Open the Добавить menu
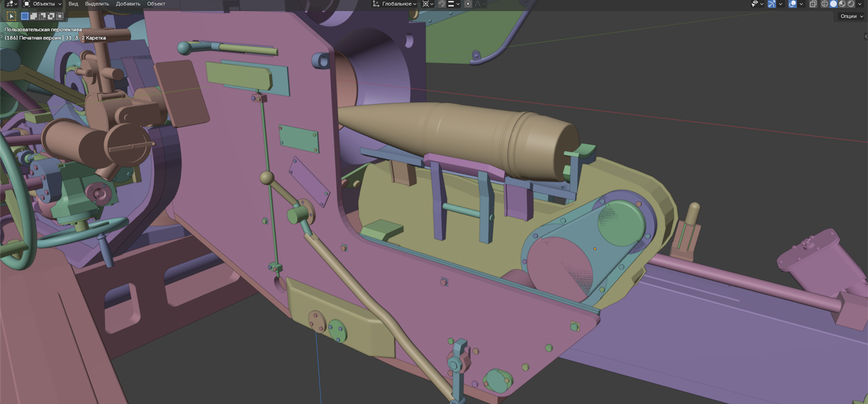The width and height of the screenshot is (868, 404). click(128, 4)
